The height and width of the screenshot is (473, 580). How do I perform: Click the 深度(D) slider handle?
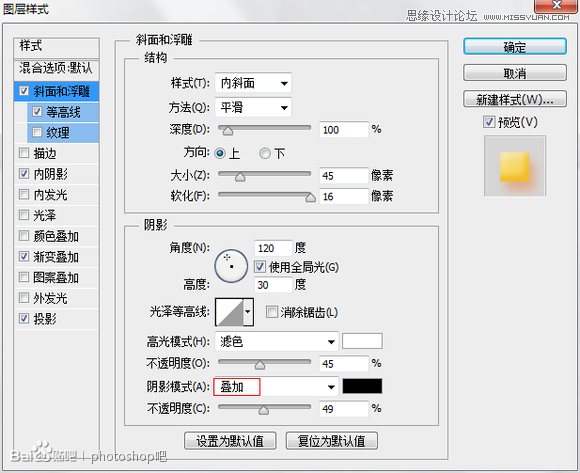pyautogui.click(x=227, y=131)
